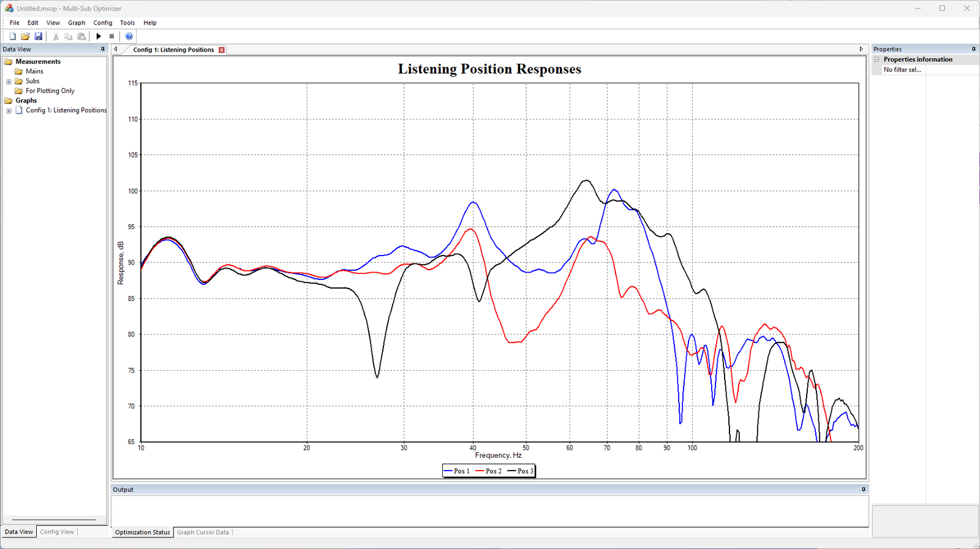
Task: Pin the Data View panel
Action: [x=103, y=49]
